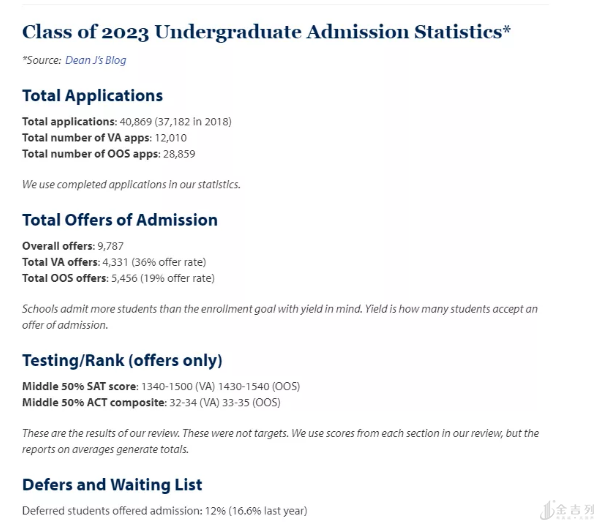Click the italic note about enrollment yield

[279, 316]
